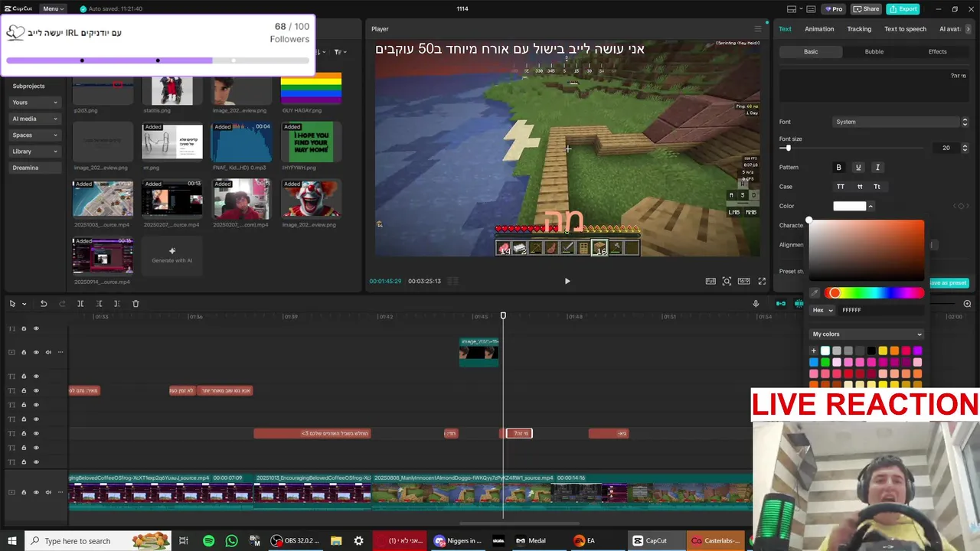Click the rainbow hue slider
Image resolution: width=980 pixels, height=551 pixels.
click(x=874, y=293)
